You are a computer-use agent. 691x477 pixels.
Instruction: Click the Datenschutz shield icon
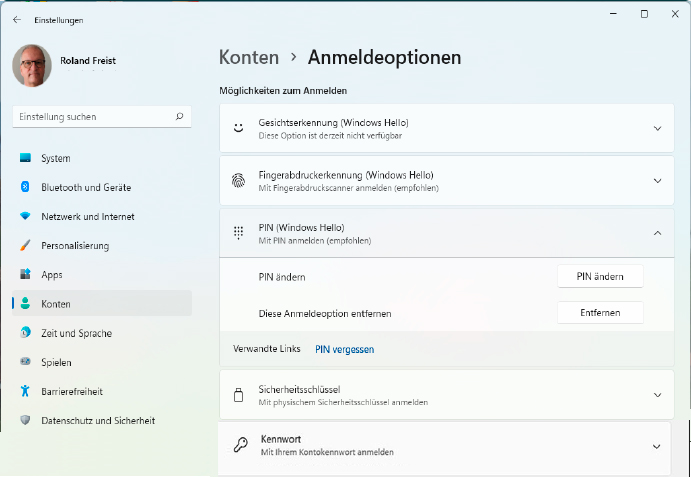25,420
